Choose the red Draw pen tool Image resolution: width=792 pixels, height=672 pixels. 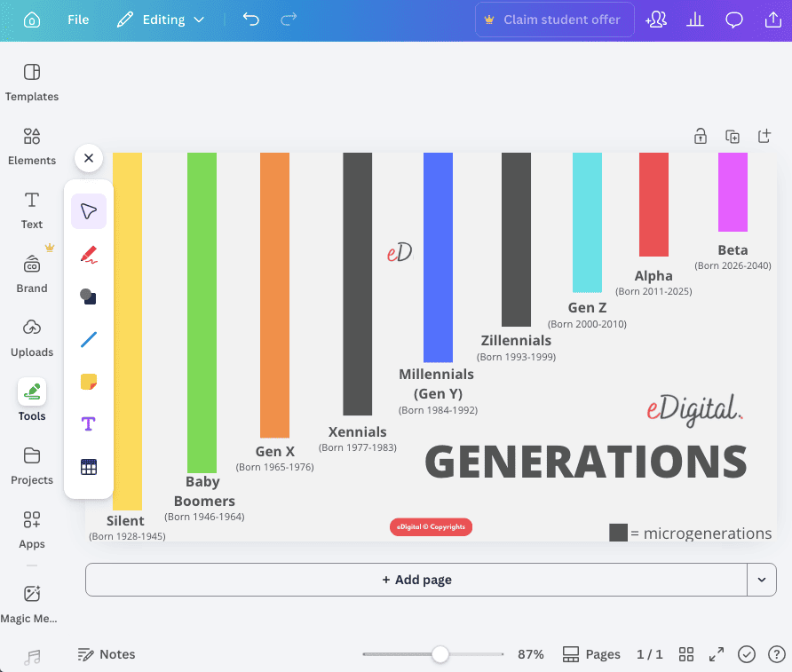(89, 254)
